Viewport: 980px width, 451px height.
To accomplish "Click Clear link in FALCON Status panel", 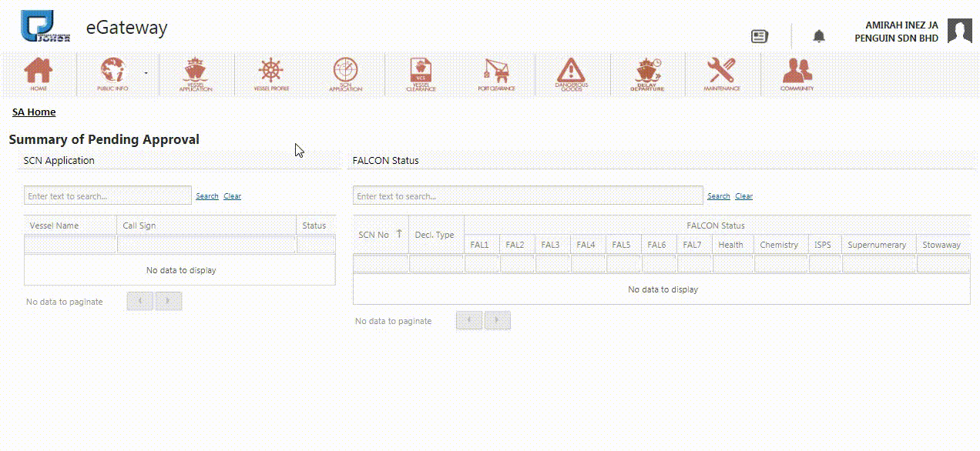I will (743, 196).
